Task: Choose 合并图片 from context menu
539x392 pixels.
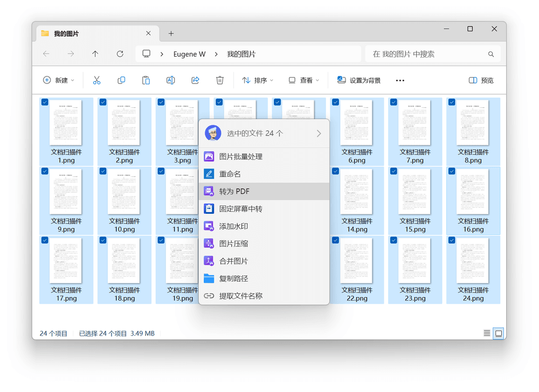Action: (264, 261)
